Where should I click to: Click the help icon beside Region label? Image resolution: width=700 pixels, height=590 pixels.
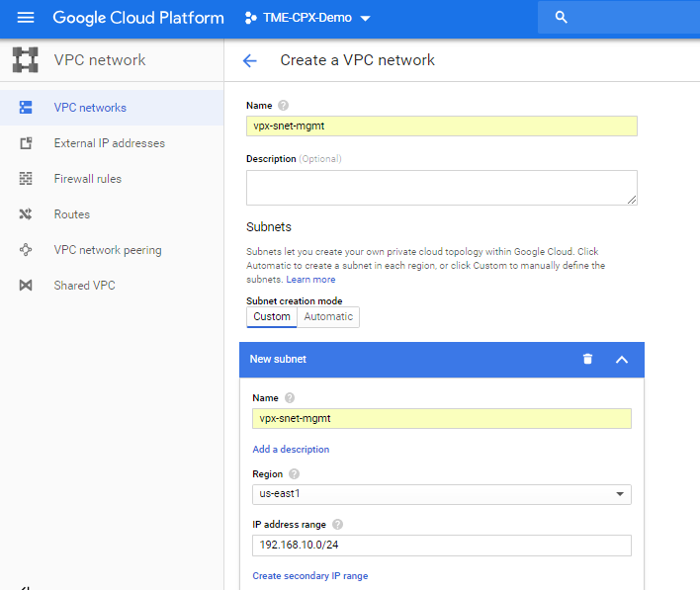pos(295,474)
